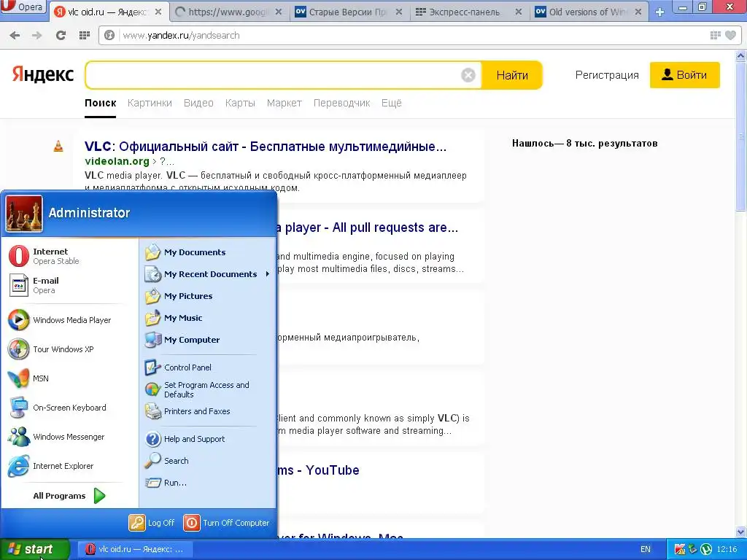
Task: Click the heart bookmark icon in address bar
Action: point(730,35)
